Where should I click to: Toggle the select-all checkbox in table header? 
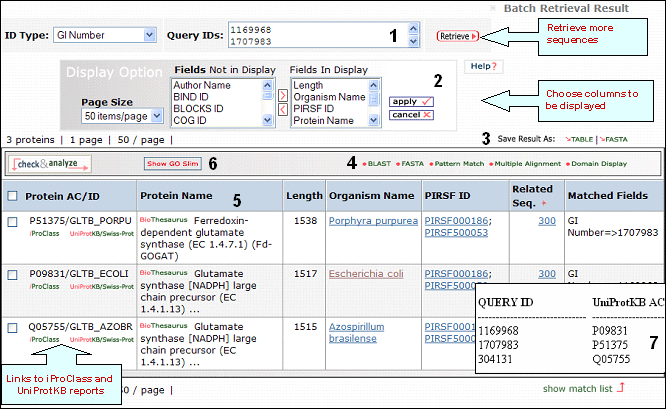[12, 196]
